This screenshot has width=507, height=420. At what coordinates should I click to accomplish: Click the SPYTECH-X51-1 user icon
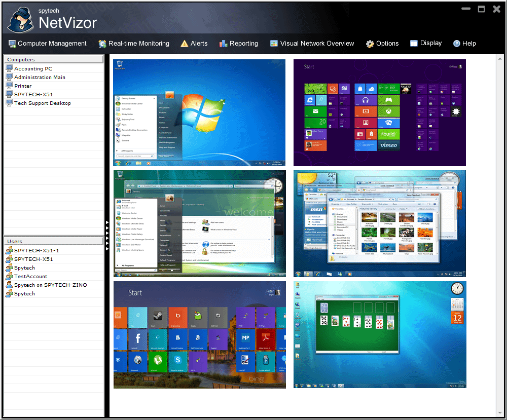coord(9,250)
